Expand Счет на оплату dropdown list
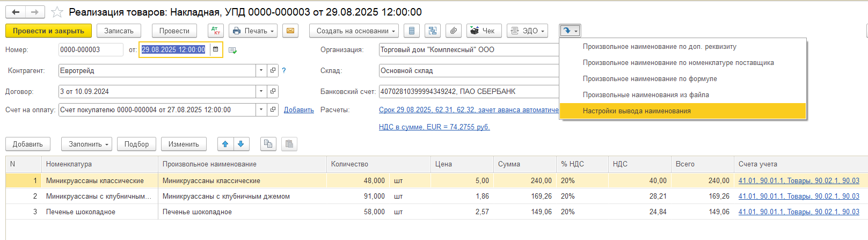Image resolution: width=868 pixels, height=240 pixels. tap(261, 110)
